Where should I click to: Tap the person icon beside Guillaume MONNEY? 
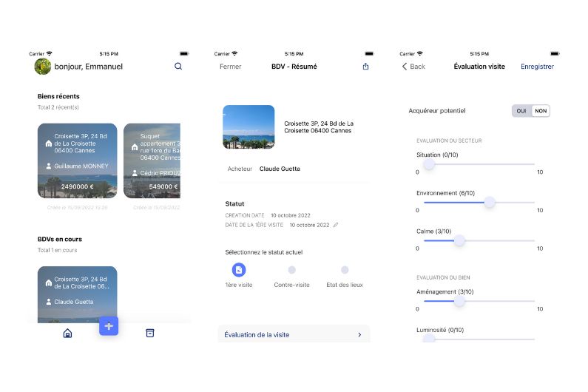[48, 166]
